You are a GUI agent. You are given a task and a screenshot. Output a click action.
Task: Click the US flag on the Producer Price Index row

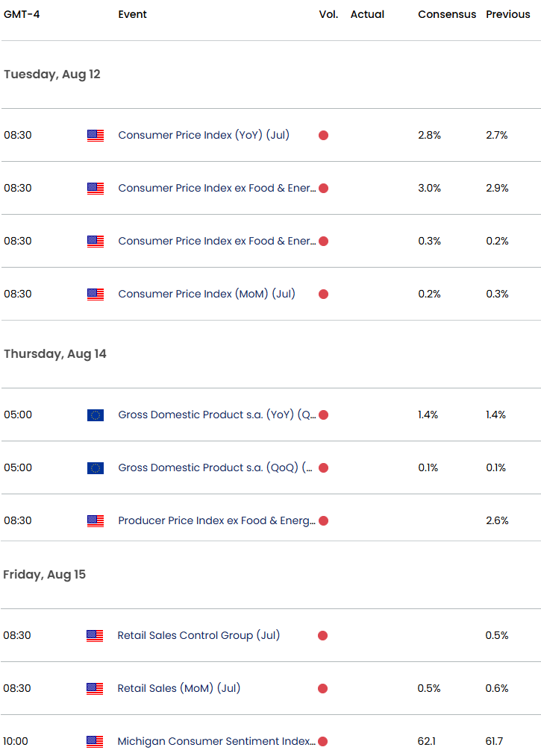click(96, 521)
